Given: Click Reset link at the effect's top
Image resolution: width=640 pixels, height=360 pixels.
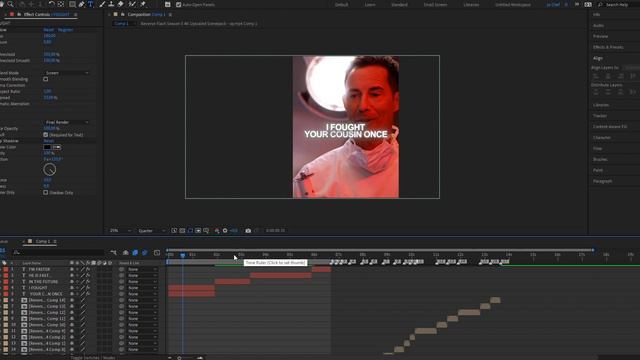Looking at the screenshot, I should coord(49,30).
